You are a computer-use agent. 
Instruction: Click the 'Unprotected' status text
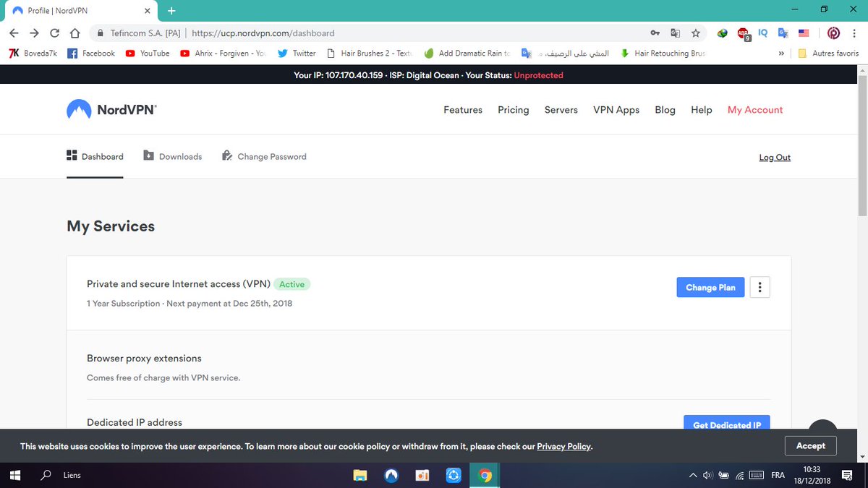[538, 75]
